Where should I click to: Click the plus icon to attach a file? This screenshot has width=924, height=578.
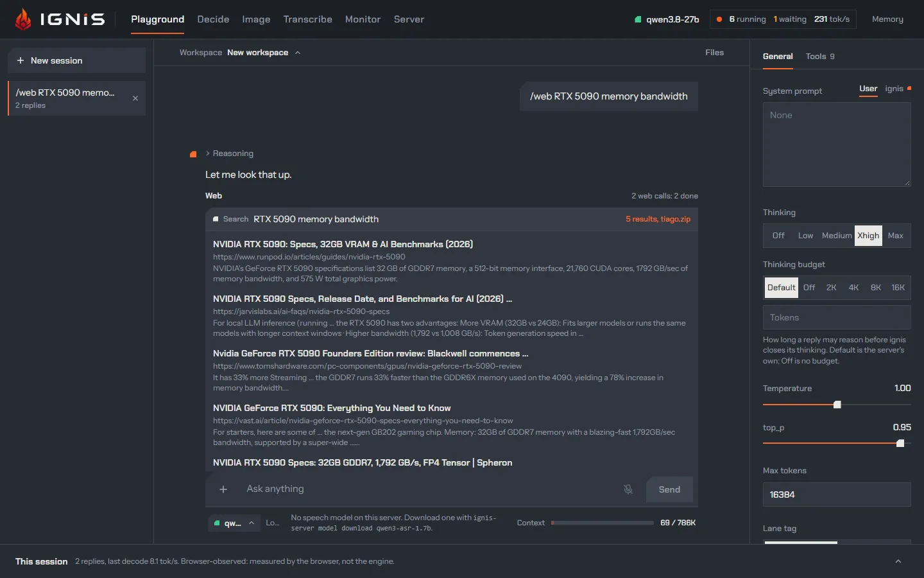click(223, 489)
